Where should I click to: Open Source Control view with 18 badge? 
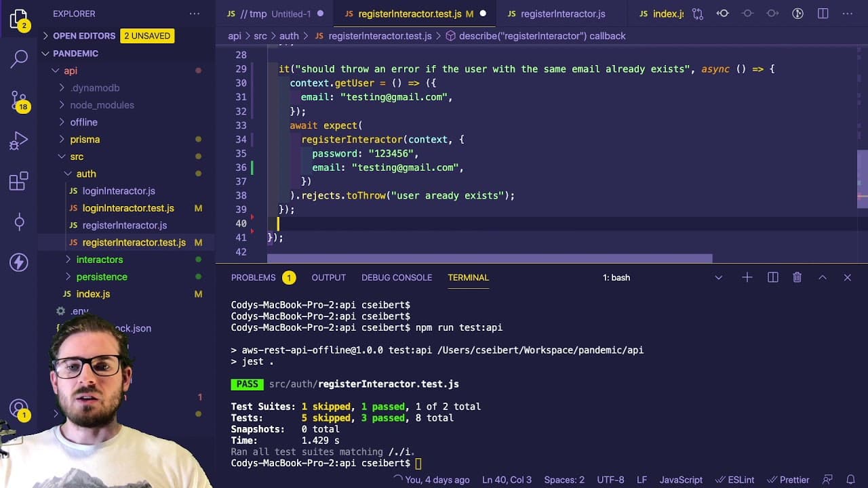coord(19,101)
